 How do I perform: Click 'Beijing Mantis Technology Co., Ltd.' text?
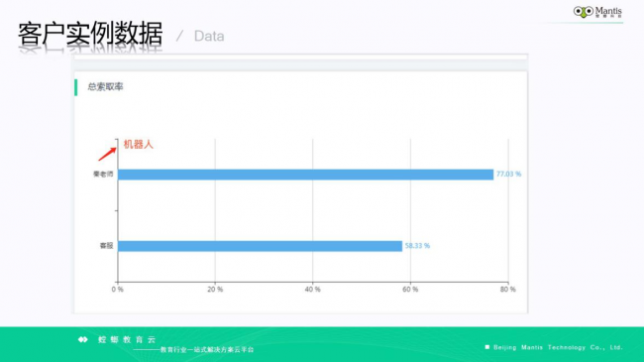point(558,347)
